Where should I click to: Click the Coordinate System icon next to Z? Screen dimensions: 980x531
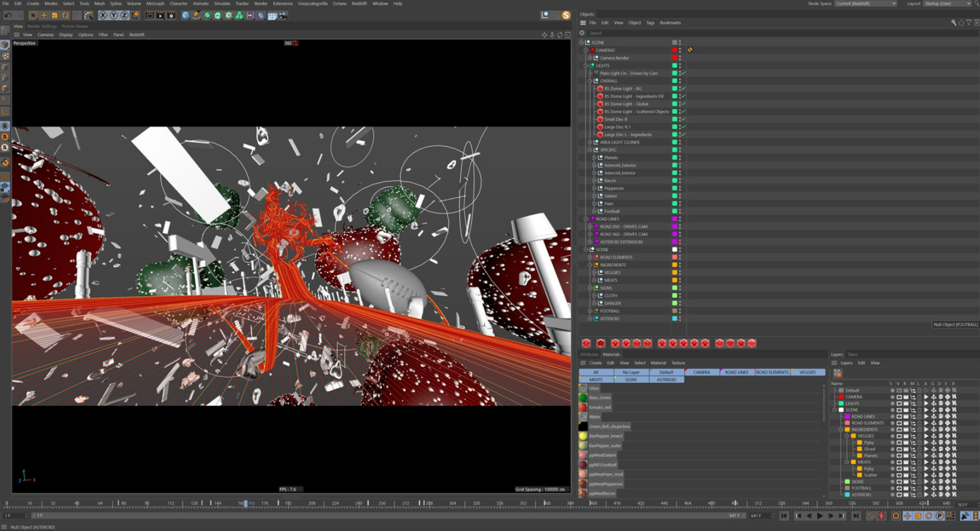135,16
